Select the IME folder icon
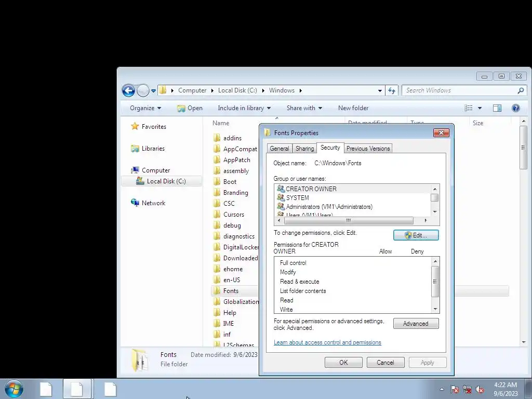This screenshot has height=399, width=532. [x=217, y=323]
